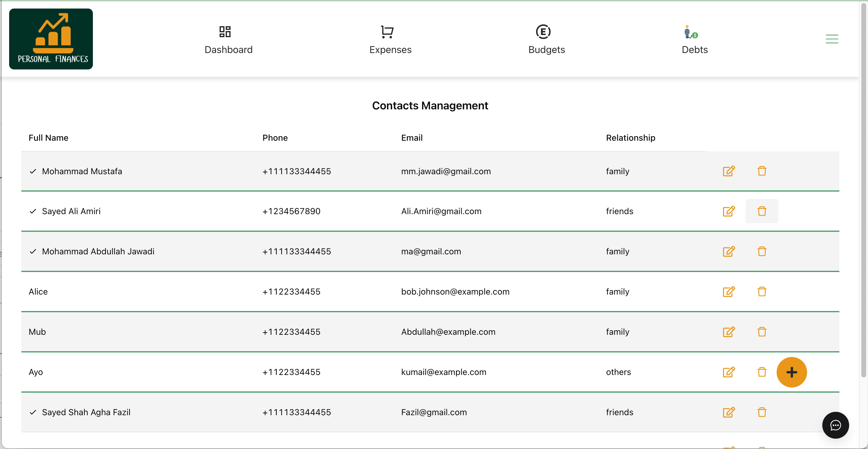Image resolution: width=868 pixels, height=449 pixels.
Task: Delete the Sayed Ali Amiri contact
Action: (x=761, y=211)
